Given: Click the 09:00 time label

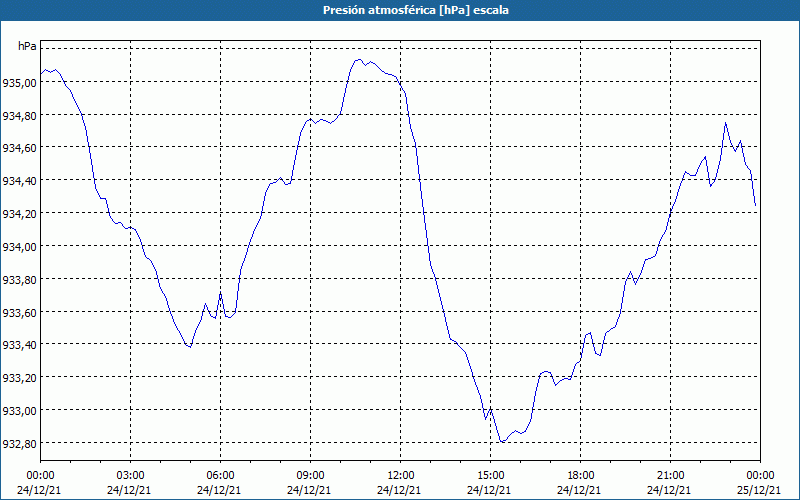Looking at the screenshot, I should pyautogui.click(x=310, y=476).
